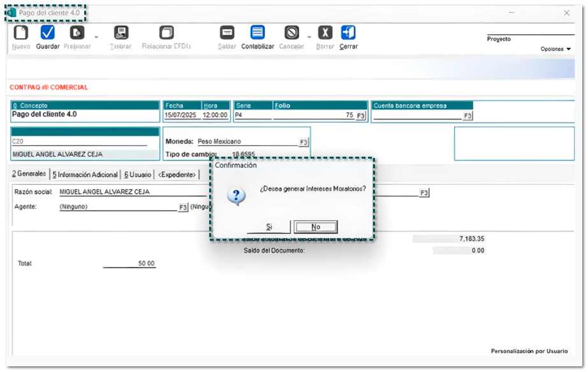
Task: Click the Cancelar toolbar icon
Action: point(291,33)
